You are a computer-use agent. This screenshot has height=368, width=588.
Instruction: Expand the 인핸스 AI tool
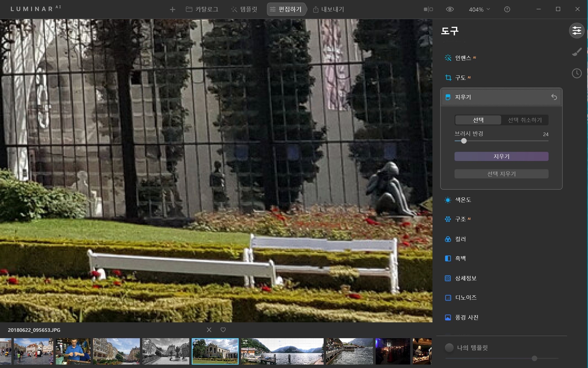pyautogui.click(x=463, y=58)
